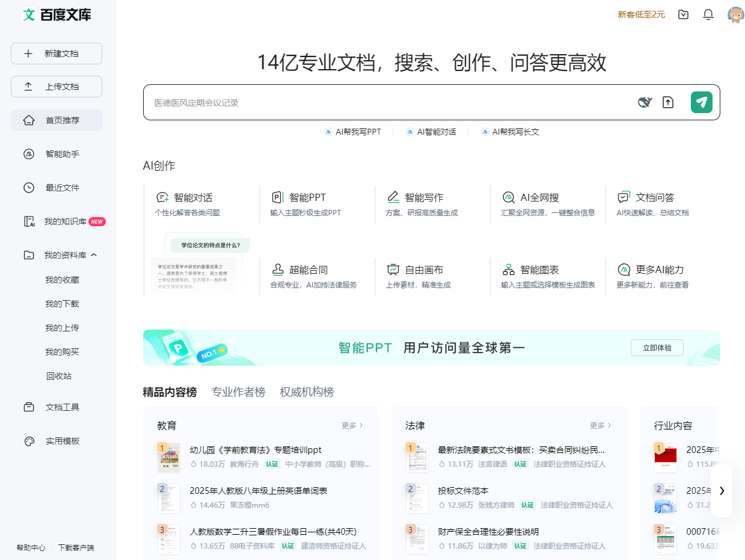
Task: Expand 更多 in 法律 card
Action: click(x=601, y=425)
